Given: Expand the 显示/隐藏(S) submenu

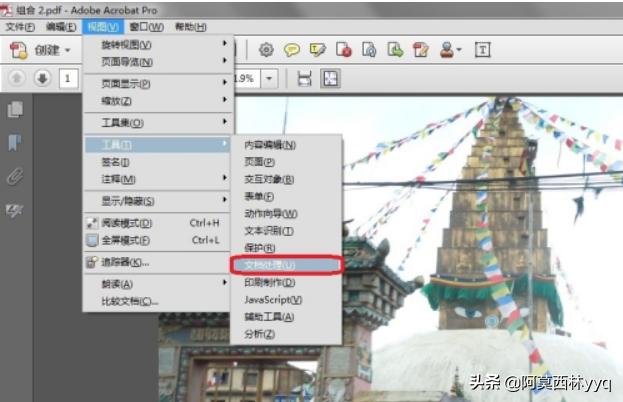Looking at the screenshot, I should coord(158,201).
